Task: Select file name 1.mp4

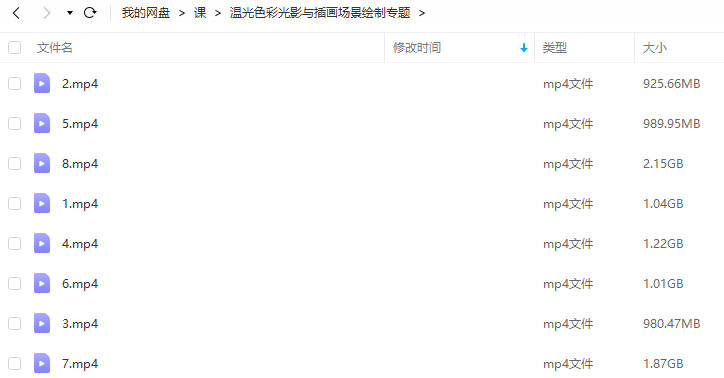Action: coord(80,204)
